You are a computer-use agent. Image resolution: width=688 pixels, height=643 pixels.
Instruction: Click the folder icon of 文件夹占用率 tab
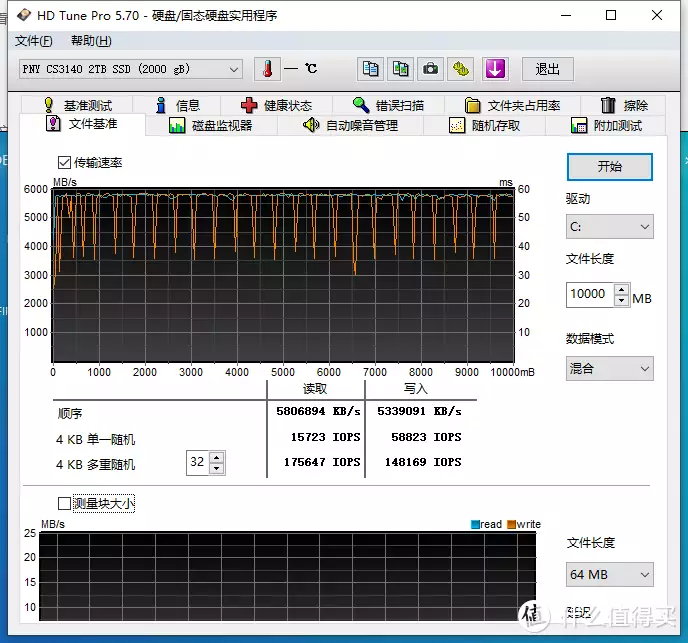pos(473,105)
